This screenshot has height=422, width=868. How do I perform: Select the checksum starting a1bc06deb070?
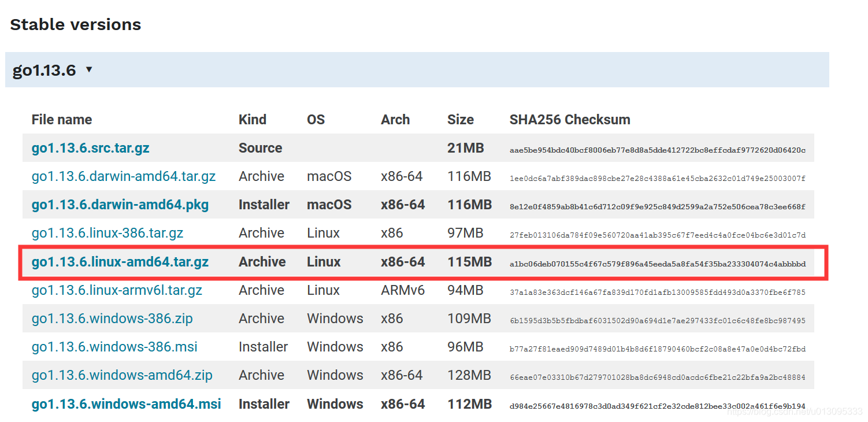click(658, 264)
